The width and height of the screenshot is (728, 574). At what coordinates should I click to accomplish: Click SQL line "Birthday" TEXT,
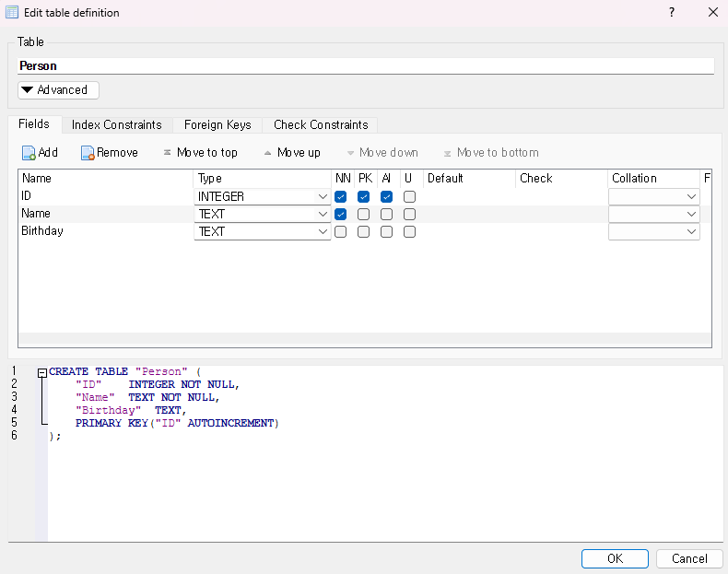pos(131,410)
